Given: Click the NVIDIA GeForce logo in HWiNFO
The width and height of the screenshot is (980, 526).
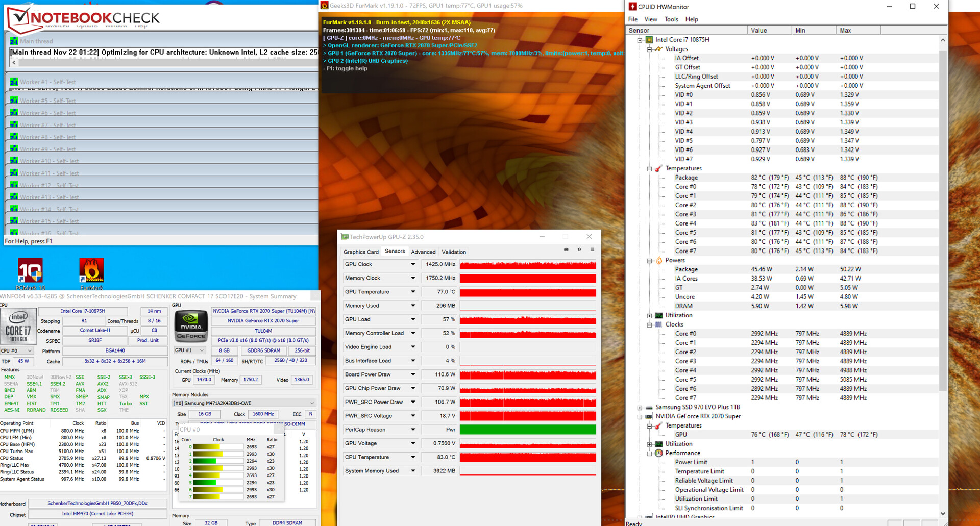Looking at the screenshot, I should (191, 325).
